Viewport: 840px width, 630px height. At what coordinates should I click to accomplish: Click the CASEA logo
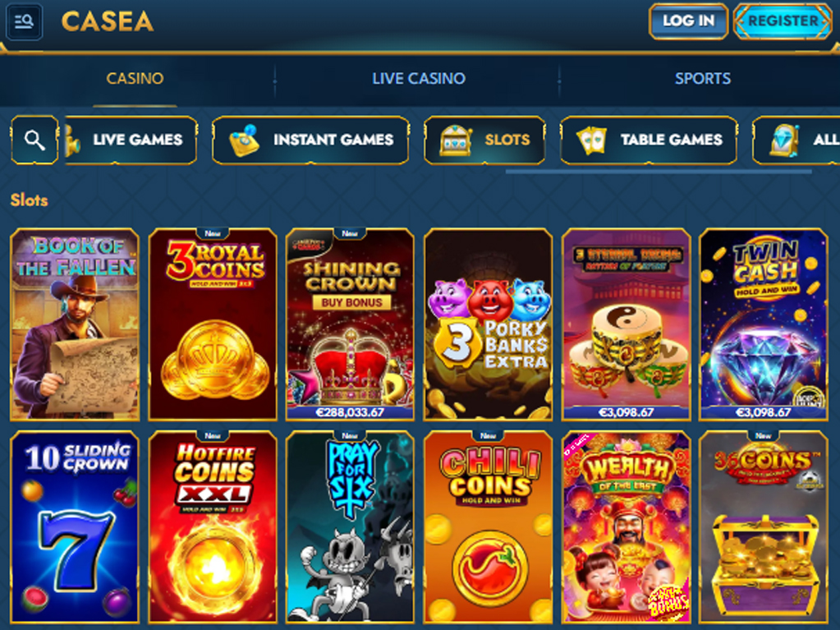click(x=108, y=21)
